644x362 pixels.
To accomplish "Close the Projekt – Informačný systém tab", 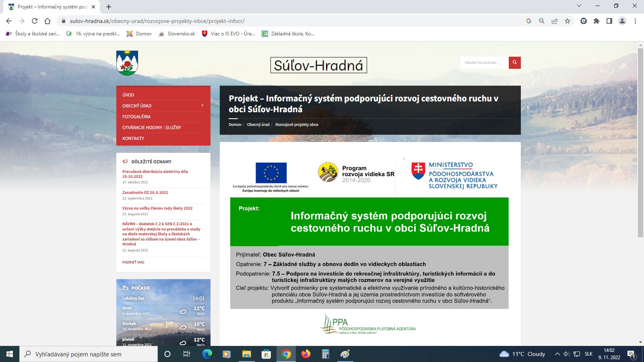I will [93, 7].
